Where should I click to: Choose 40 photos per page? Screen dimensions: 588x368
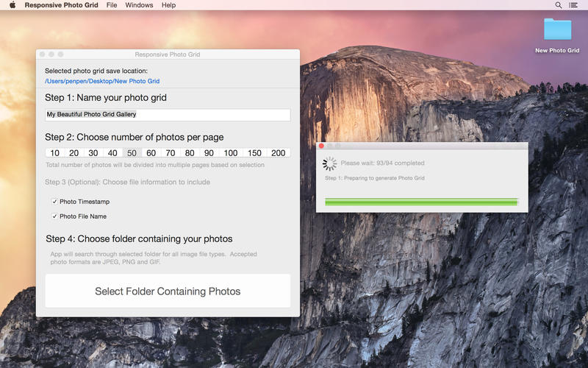[x=112, y=153]
